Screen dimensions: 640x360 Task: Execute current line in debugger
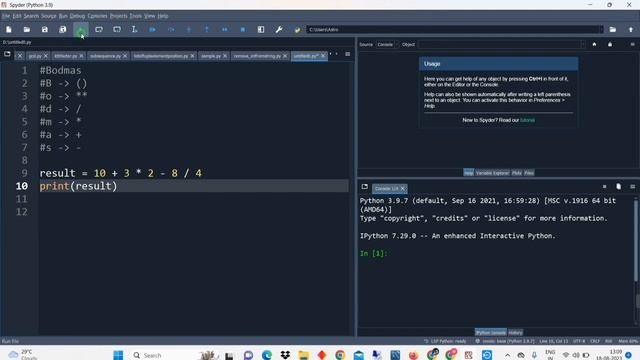point(171,29)
